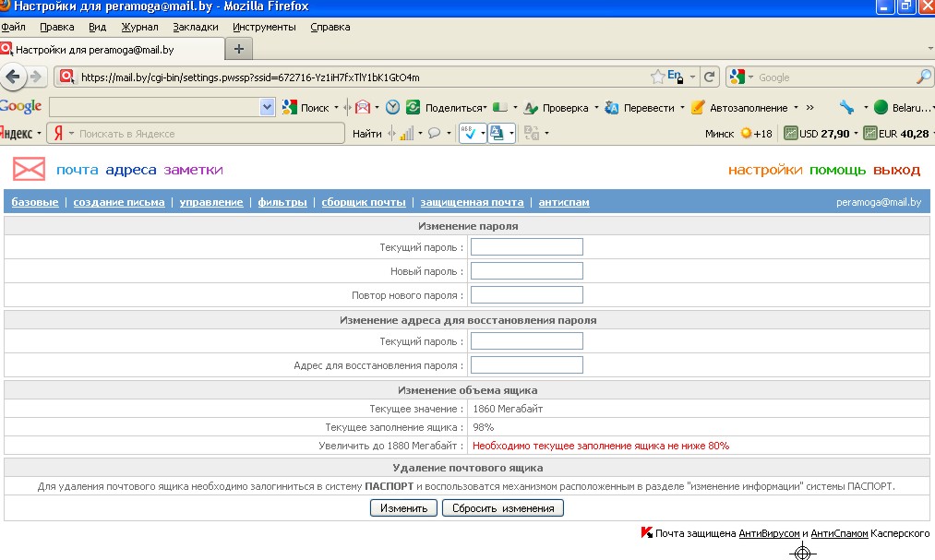Viewport: 935px width, 560px height.
Task: Click the Новый пароль input field
Action: pos(527,270)
